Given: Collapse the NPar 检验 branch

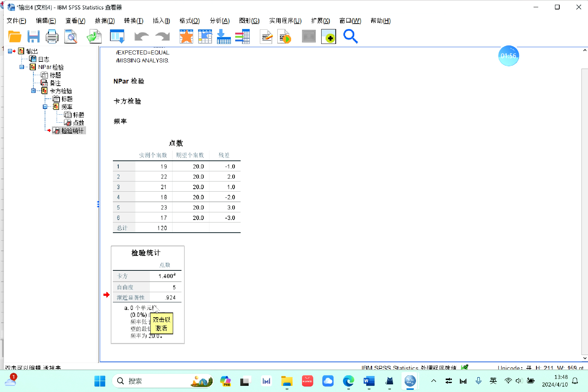Looking at the screenshot, I should 22,67.
